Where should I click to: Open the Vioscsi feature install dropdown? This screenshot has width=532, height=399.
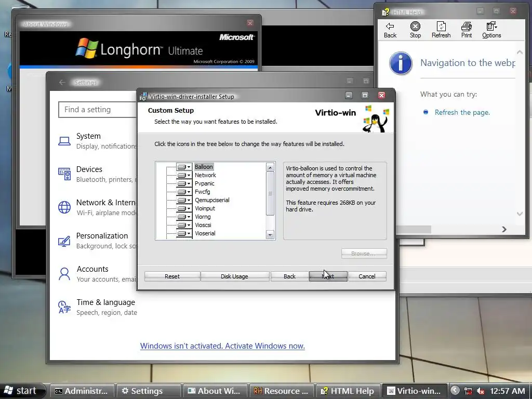184,225
